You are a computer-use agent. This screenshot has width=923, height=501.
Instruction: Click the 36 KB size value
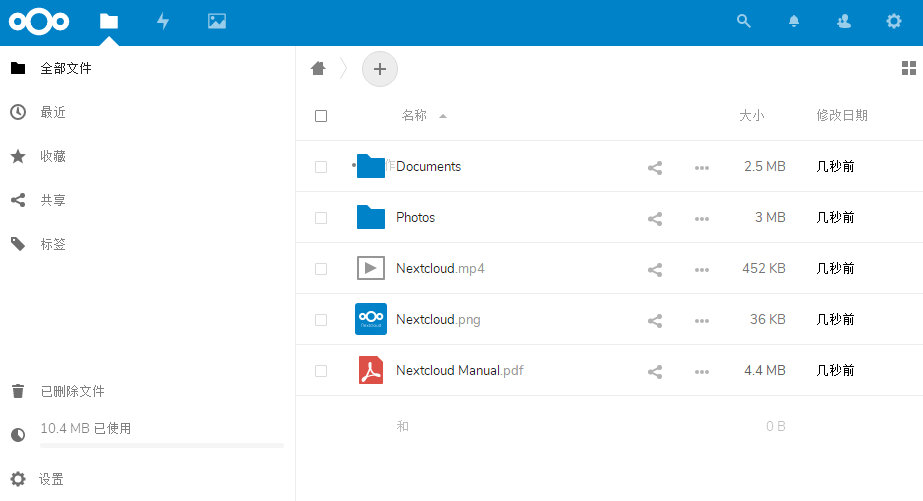point(768,320)
